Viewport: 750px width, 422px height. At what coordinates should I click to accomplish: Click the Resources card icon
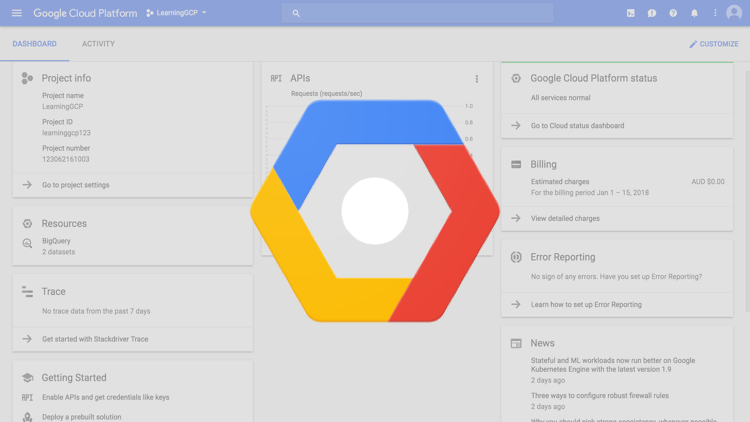point(27,223)
